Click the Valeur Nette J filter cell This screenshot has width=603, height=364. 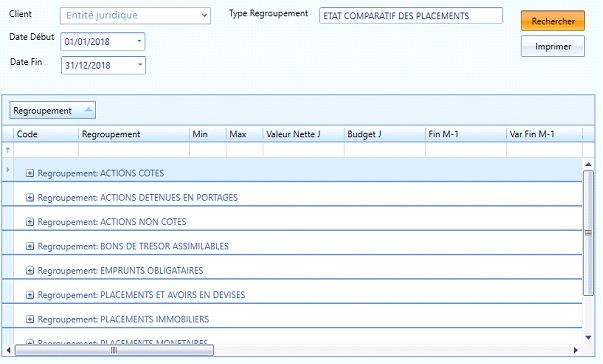click(x=303, y=150)
